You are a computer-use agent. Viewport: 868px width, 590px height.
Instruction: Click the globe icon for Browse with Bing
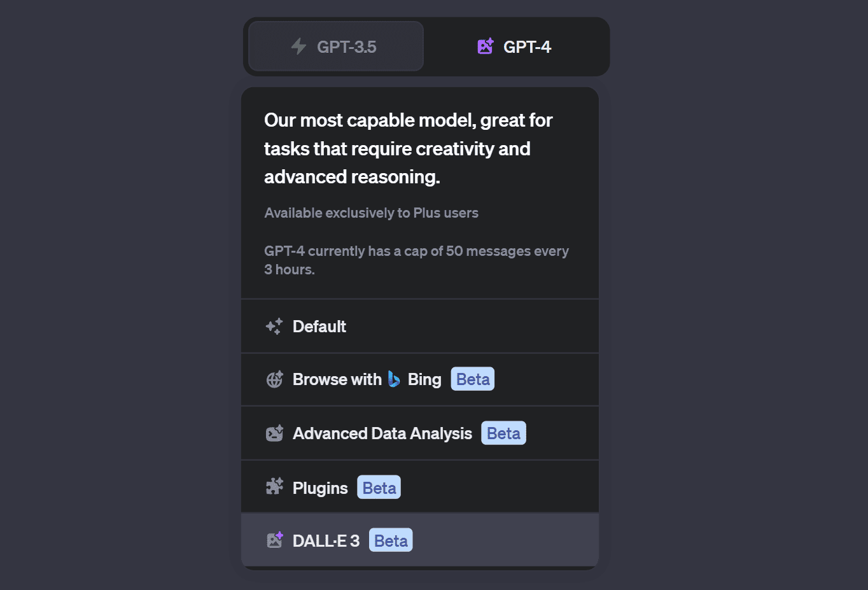tap(274, 379)
